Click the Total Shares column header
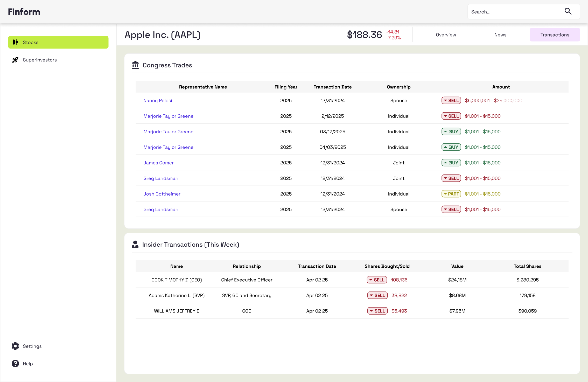This screenshot has width=588, height=382. coord(528,266)
